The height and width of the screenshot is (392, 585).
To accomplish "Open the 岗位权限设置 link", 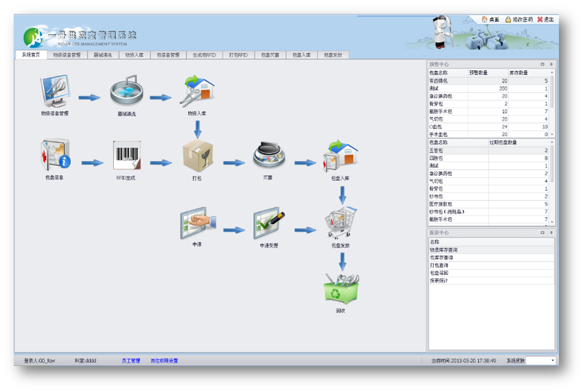I will (x=164, y=360).
